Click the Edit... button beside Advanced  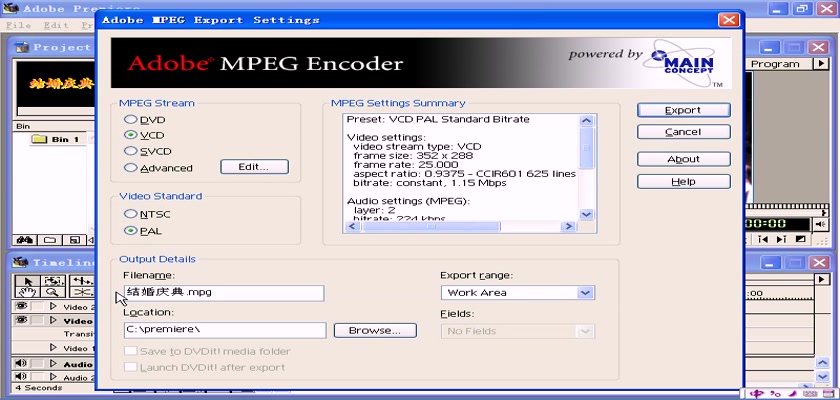pos(254,167)
